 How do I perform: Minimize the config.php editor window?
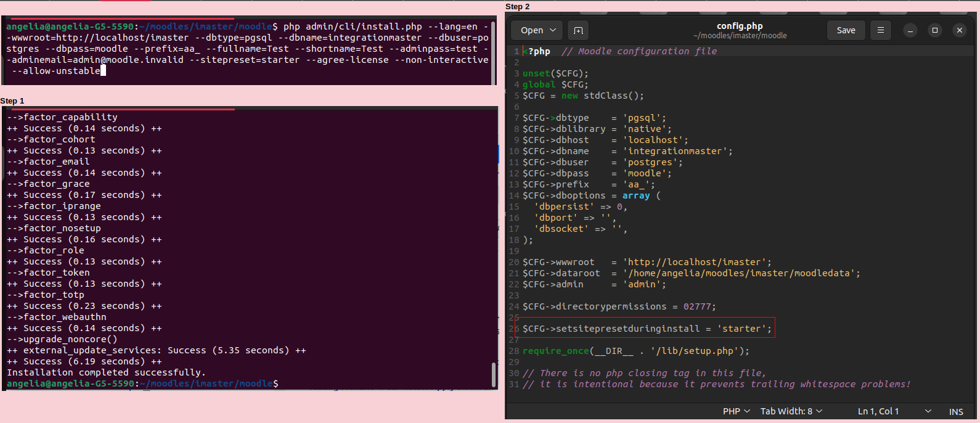click(910, 30)
